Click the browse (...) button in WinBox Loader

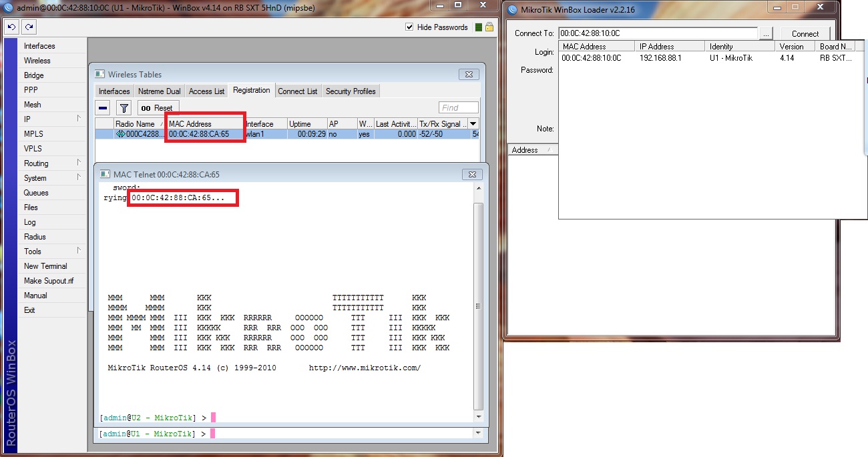point(766,34)
